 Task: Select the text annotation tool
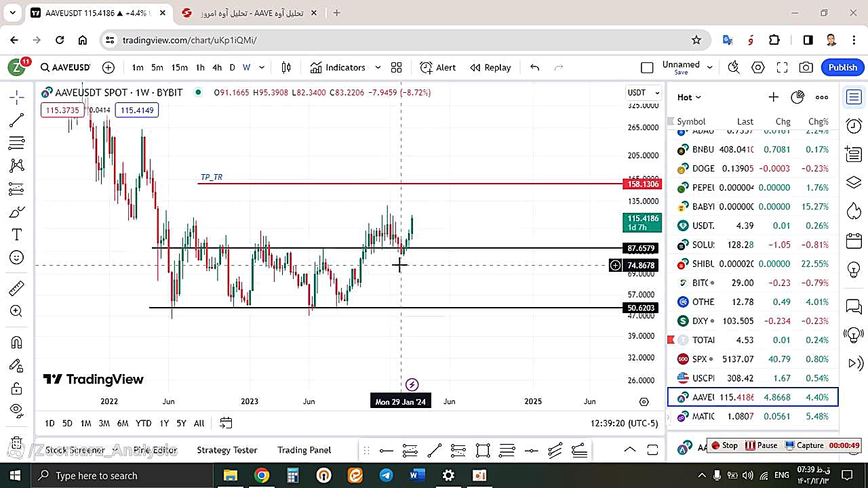[17, 235]
